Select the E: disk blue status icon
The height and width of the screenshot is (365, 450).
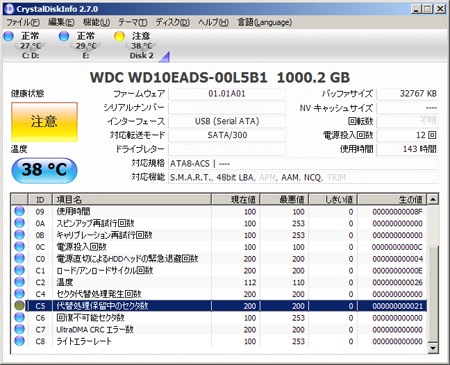64,36
